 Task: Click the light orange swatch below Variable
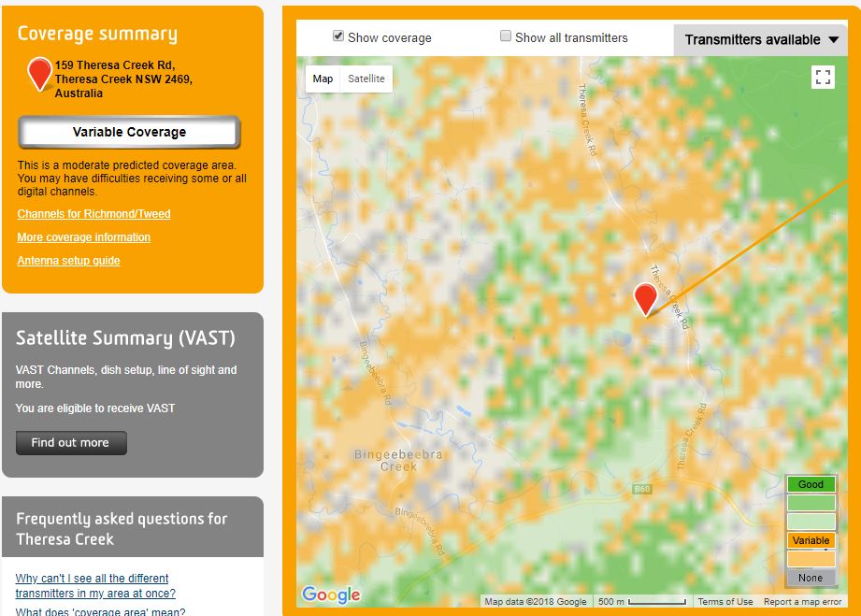(x=811, y=559)
